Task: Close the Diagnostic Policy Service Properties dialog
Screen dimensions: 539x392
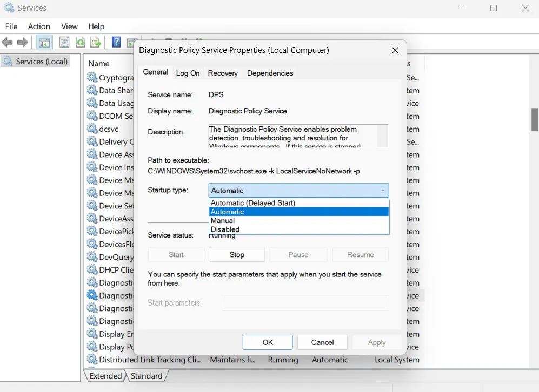Action: click(x=395, y=50)
